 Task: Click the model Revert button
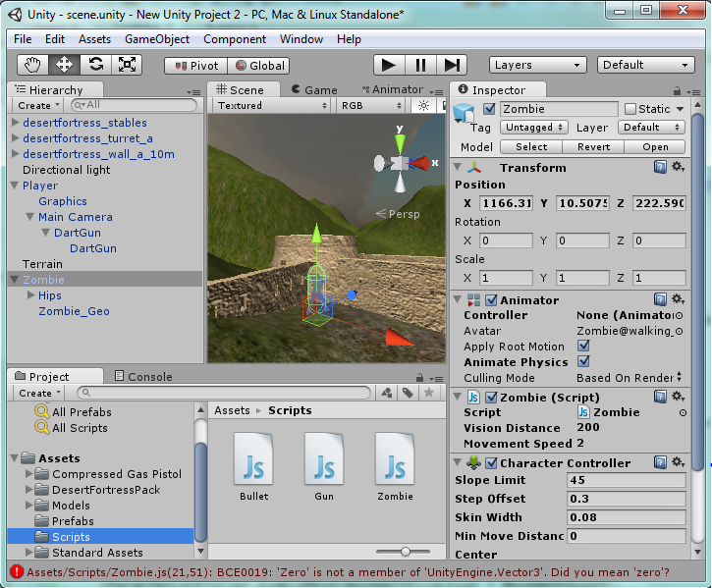tap(593, 146)
